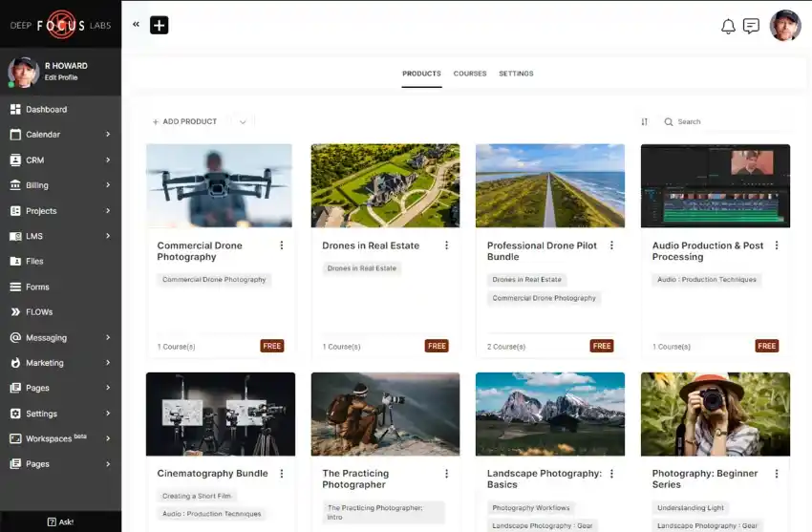Viewport: 812px width, 532px height.
Task: Click the Add Product button
Action: tap(184, 121)
